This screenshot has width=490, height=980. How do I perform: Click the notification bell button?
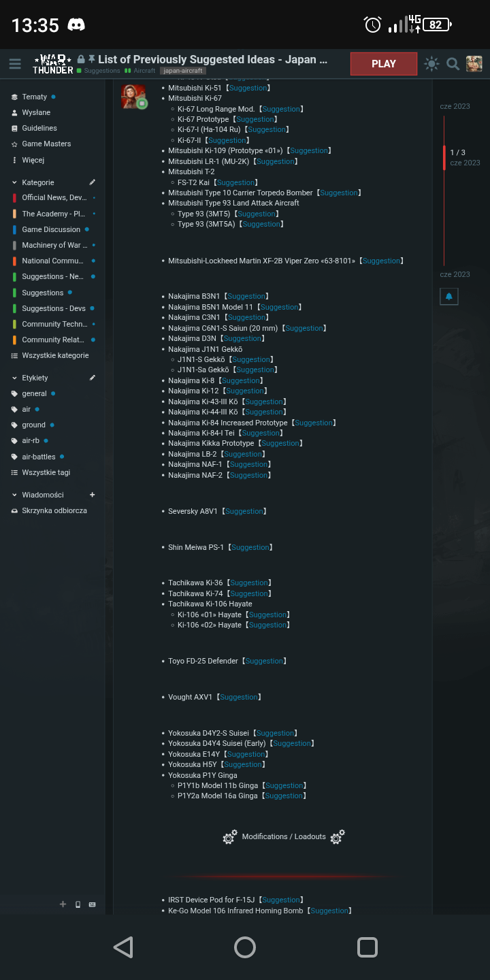[x=448, y=297]
